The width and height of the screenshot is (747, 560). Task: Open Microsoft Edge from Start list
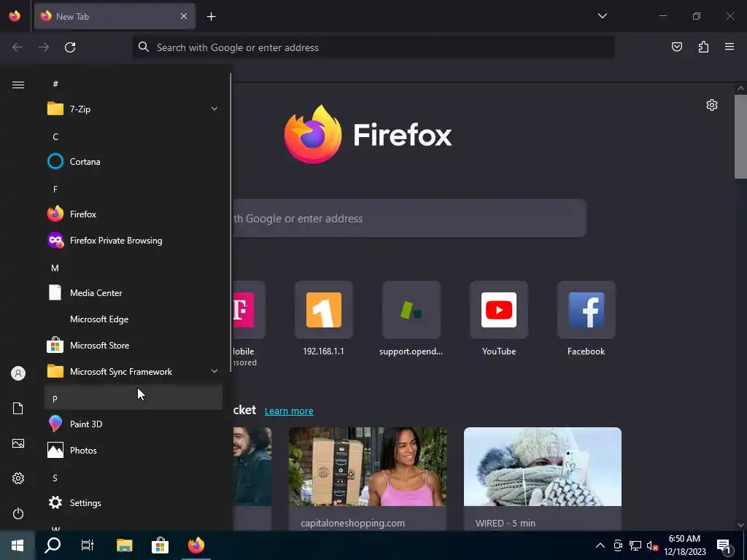coord(133,319)
